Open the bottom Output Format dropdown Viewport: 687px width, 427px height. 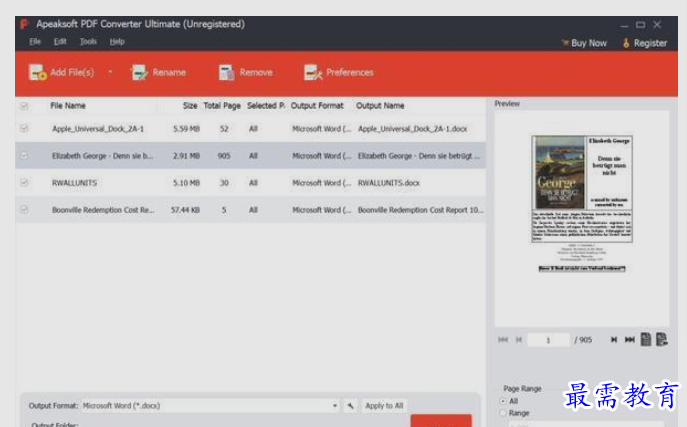click(210, 406)
